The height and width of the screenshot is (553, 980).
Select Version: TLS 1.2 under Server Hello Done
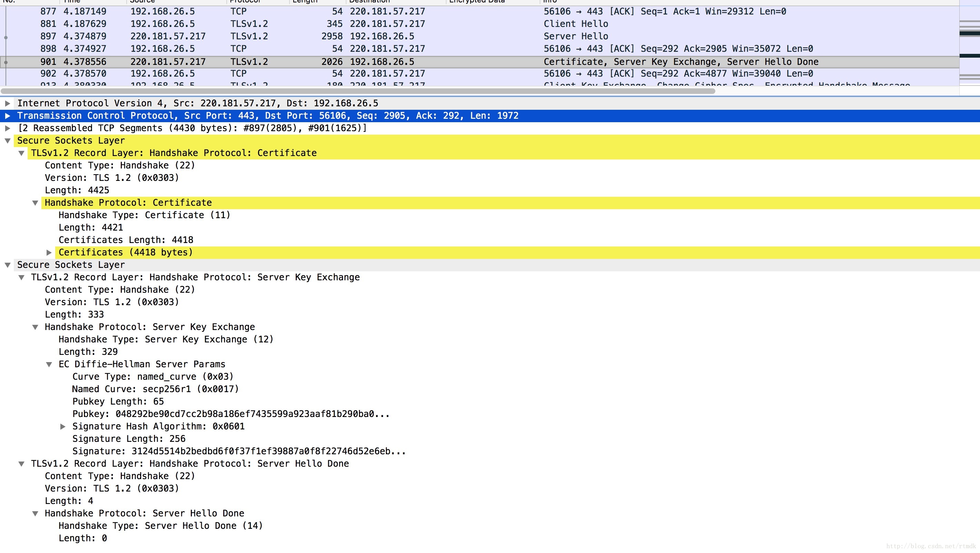click(x=112, y=489)
